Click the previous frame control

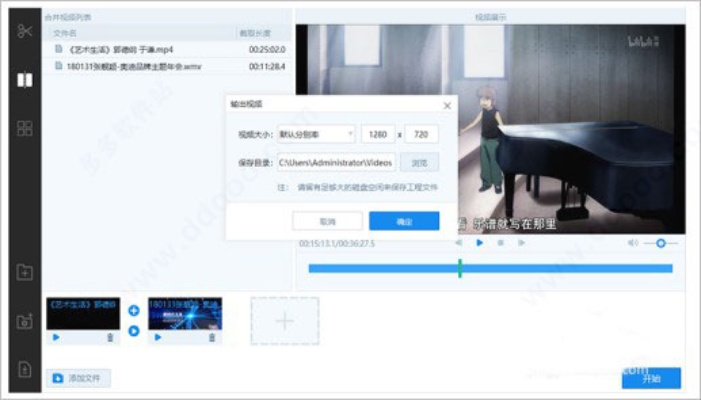(459, 243)
